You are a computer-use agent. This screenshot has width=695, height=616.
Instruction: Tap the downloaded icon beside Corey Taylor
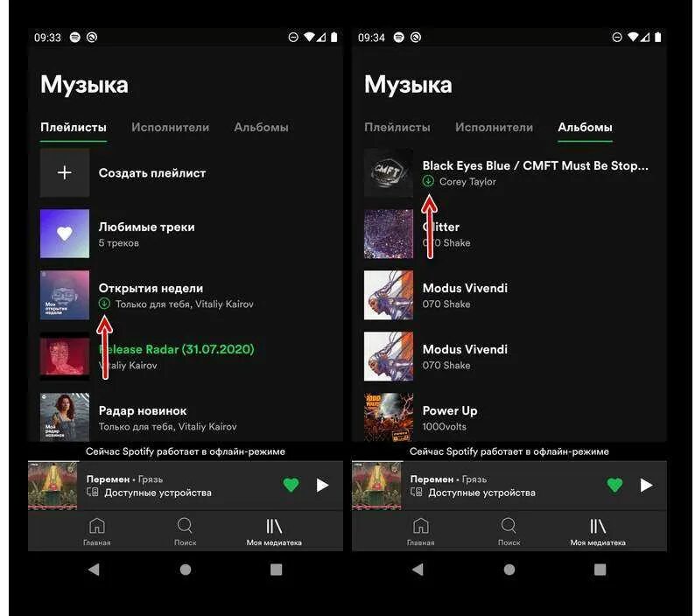pyautogui.click(x=428, y=181)
